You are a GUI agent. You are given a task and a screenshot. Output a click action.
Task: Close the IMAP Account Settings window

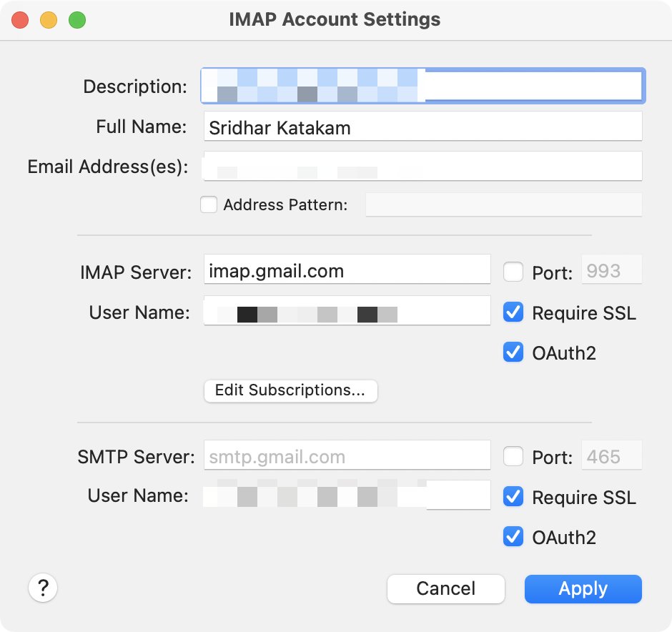pos(20,20)
